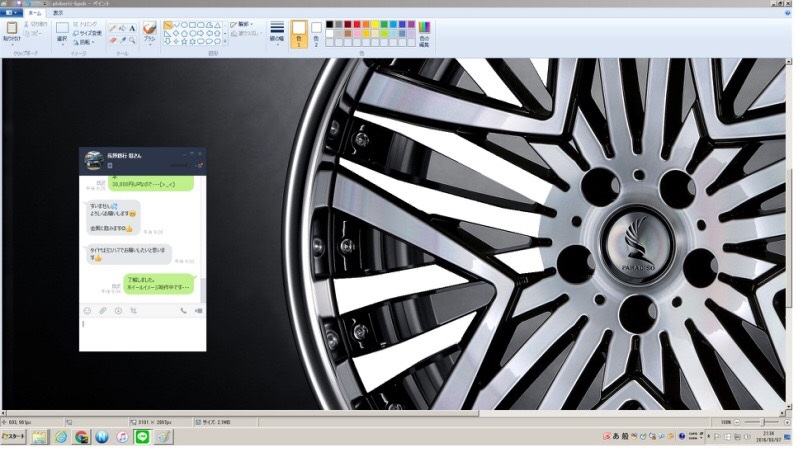The width and height of the screenshot is (796, 452).
Task: Switch to the 表示 (View) tab
Action: (57, 13)
